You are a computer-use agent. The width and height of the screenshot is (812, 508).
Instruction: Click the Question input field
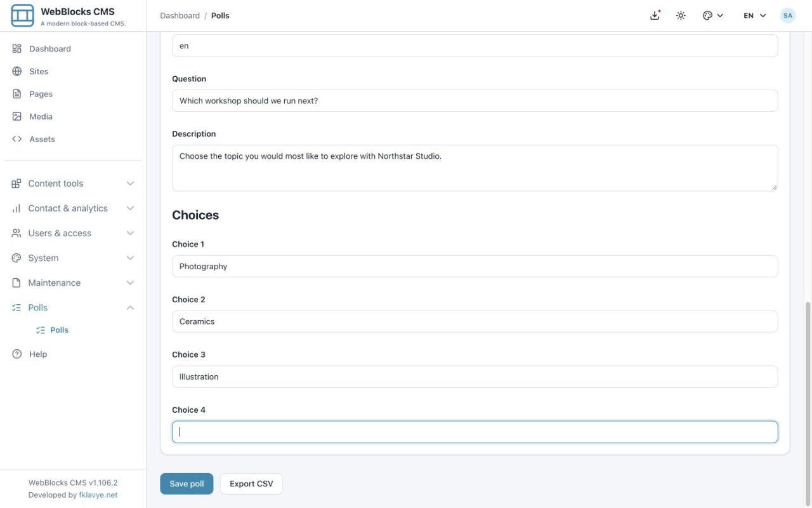475,100
